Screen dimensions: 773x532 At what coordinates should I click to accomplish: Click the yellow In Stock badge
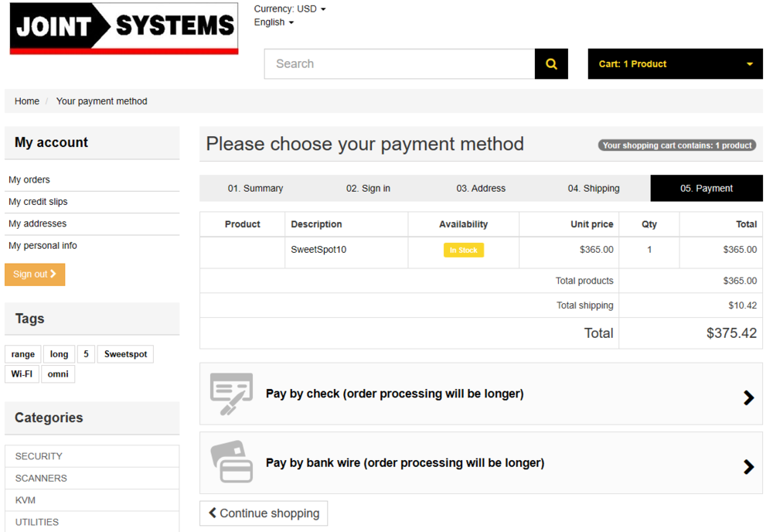(x=463, y=250)
